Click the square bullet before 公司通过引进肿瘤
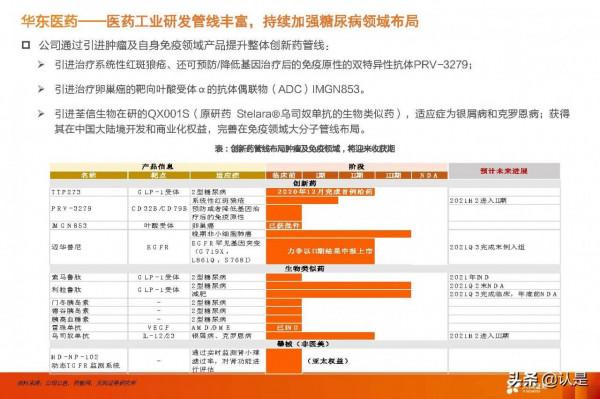Screen dimensions: 600x399 point(26,45)
